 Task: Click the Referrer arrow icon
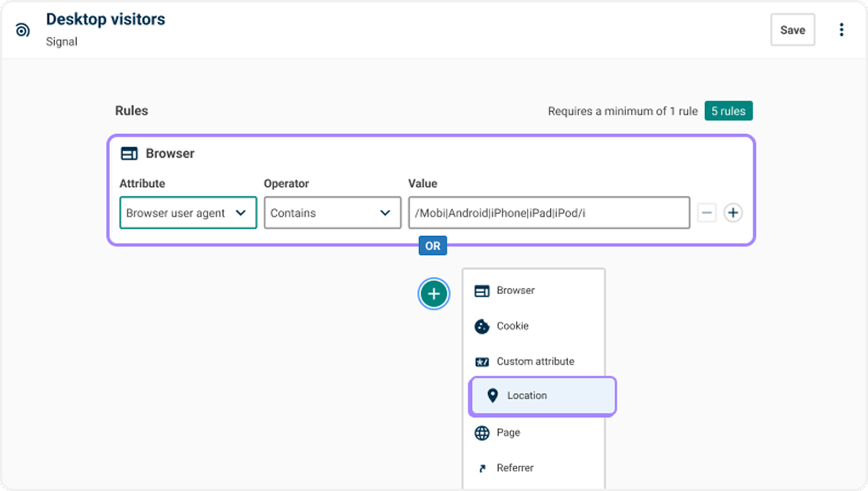[482, 468]
